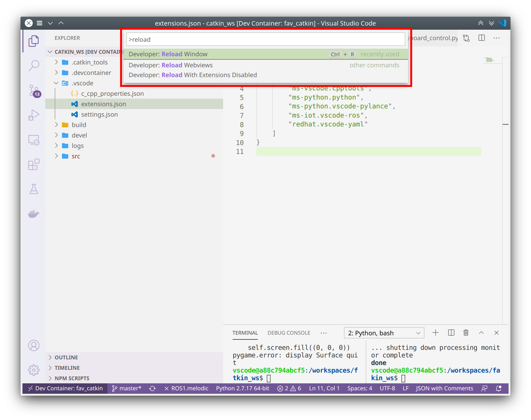
Task: Click the compare changes icon in editor toolbar
Action: pos(466,38)
